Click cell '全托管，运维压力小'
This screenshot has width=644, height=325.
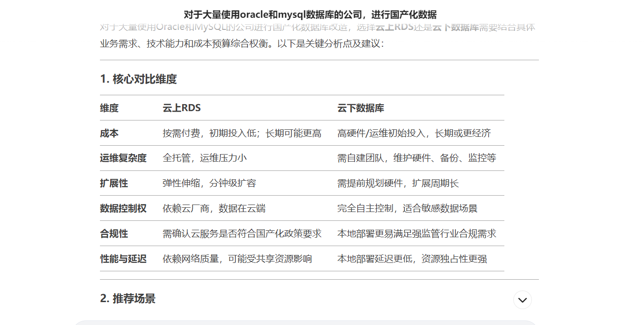(205, 158)
